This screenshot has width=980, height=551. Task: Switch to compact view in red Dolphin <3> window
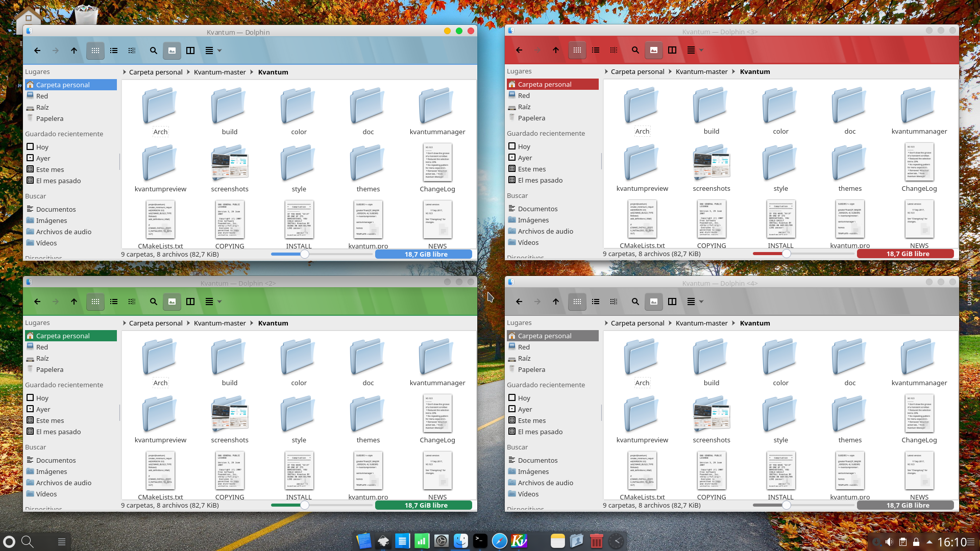point(596,50)
